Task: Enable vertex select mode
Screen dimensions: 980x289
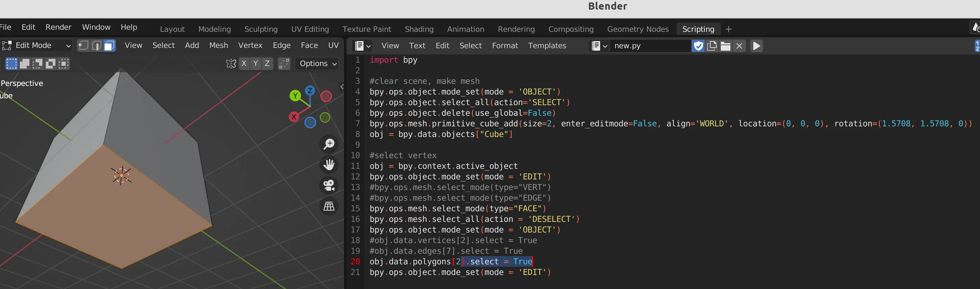Action: (83, 46)
